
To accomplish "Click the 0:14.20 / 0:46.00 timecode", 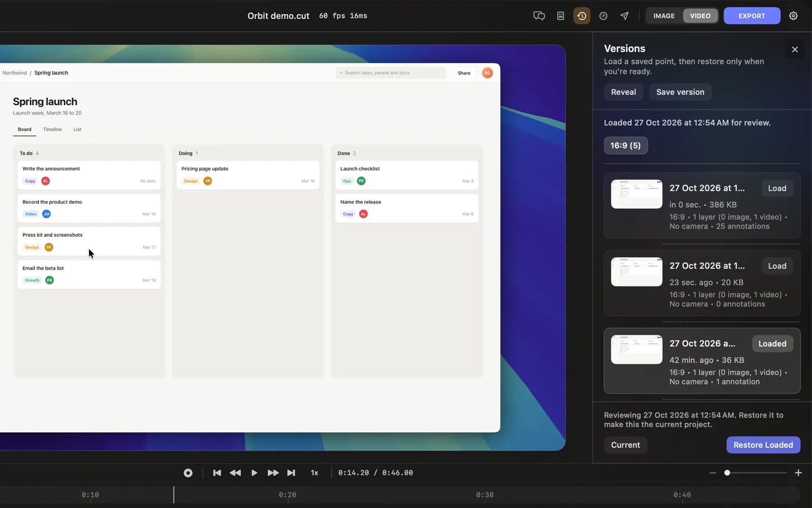I will pyautogui.click(x=376, y=473).
